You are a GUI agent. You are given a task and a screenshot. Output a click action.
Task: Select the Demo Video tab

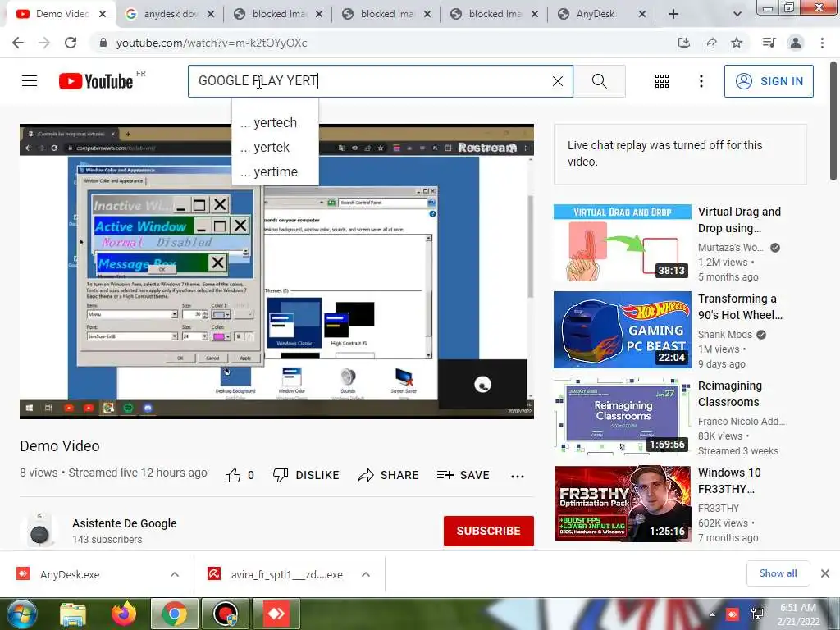pos(60,14)
